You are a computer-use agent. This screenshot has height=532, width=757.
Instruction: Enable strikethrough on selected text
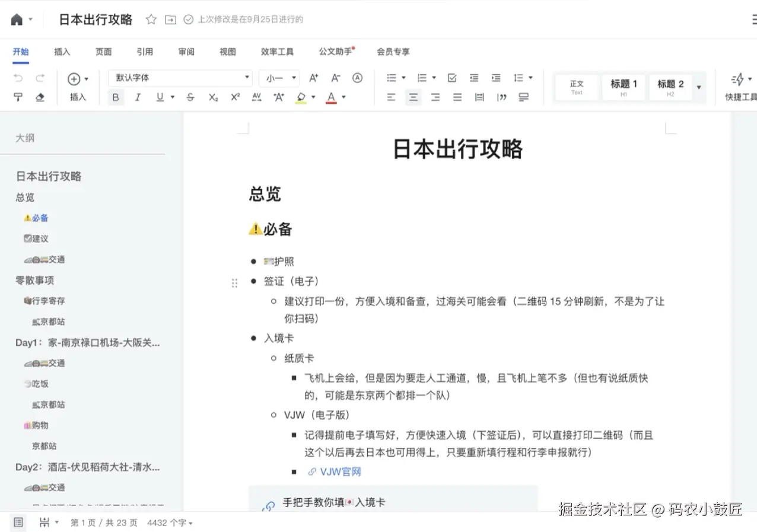click(x=190, y=97)
